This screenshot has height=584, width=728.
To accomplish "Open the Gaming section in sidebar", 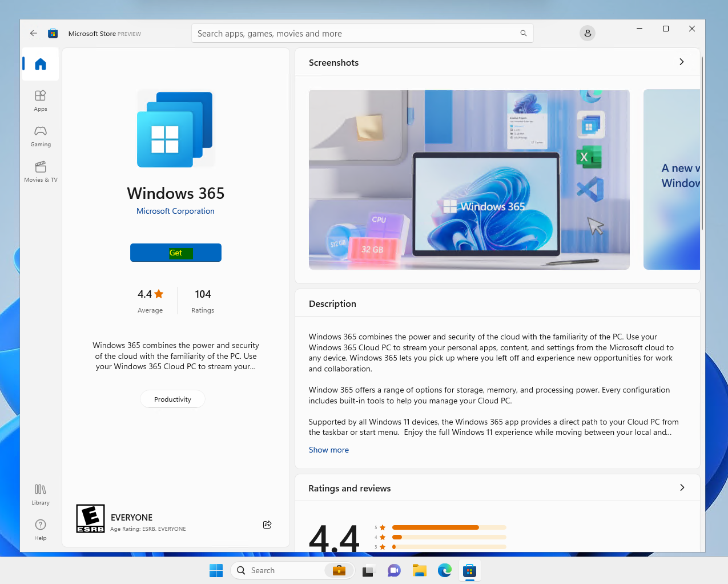I will pos(41,136).
